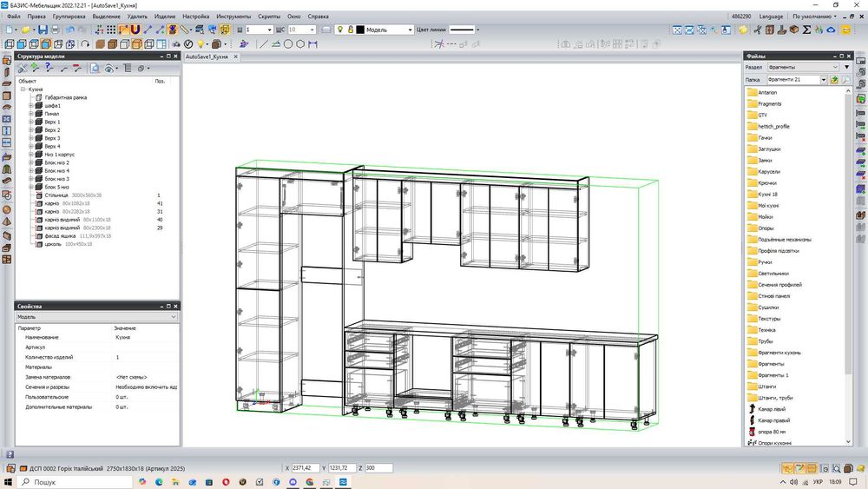Draw a line with the line tool
Screen dimensions: 868x489
click(x=264, y=43)
